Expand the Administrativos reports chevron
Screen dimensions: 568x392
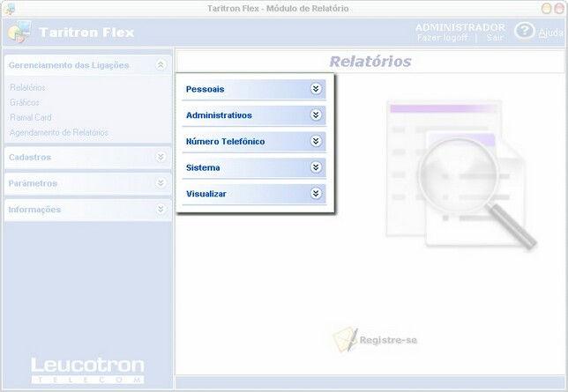point(316,115)
